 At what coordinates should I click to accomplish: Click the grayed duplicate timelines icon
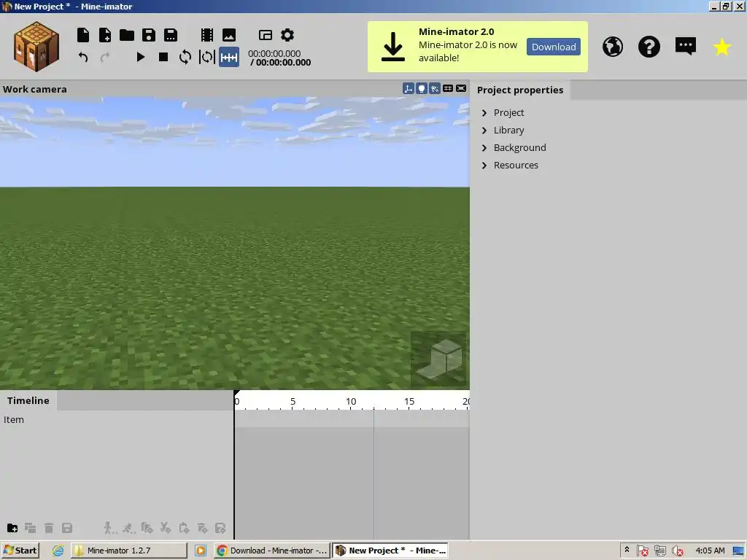click(x=31, y=528)
